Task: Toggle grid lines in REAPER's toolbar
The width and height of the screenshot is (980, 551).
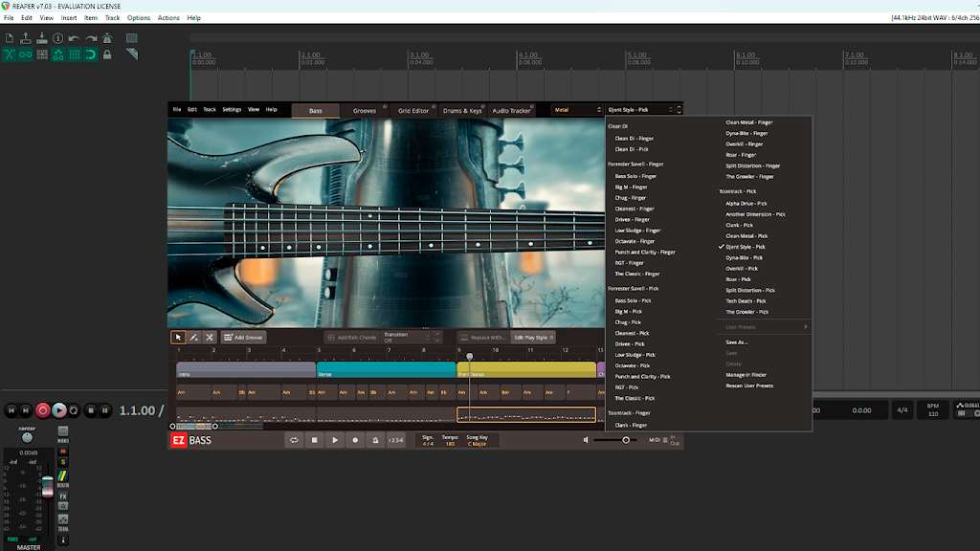Action: pos(75,55)
